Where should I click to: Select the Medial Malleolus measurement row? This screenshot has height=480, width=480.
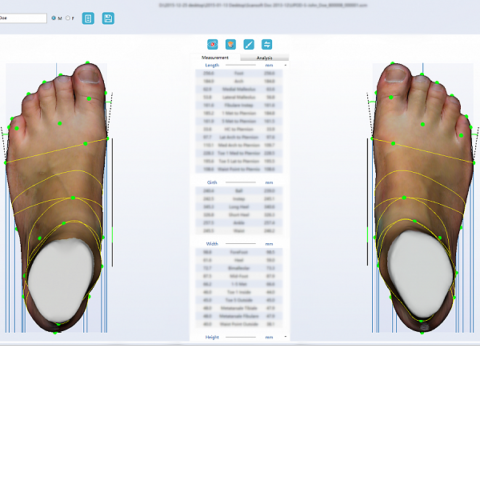tap(239, 89)
